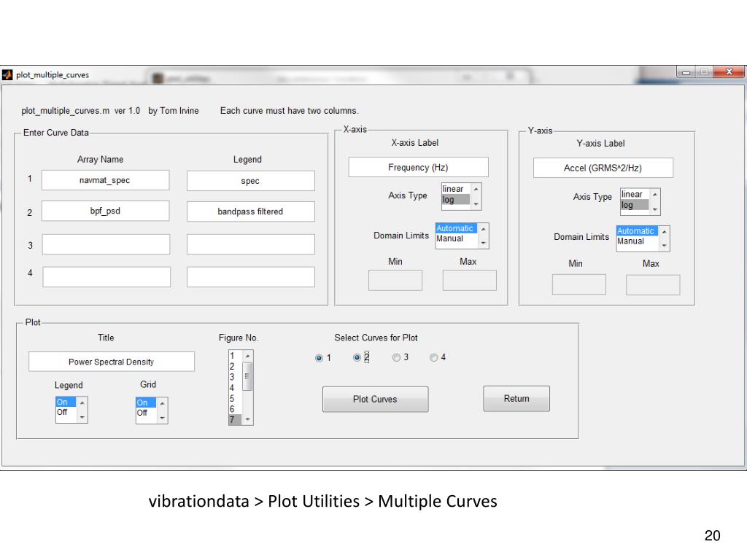Select curve 1 radio button
This screenshot has height=560, width=747.
(x=319, y=358)
